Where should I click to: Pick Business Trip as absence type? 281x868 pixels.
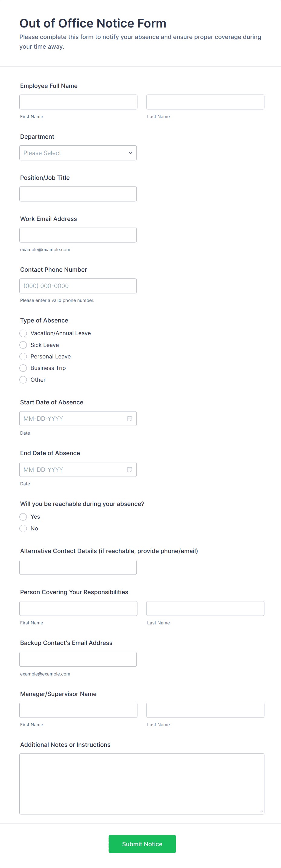(23, 368)
